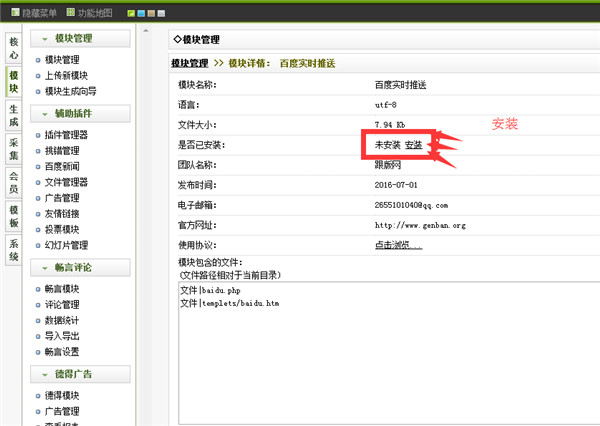The image size is (600, 426).
Task: Click the 隐藏菜单 hide-menu icon
Action: 15,13
